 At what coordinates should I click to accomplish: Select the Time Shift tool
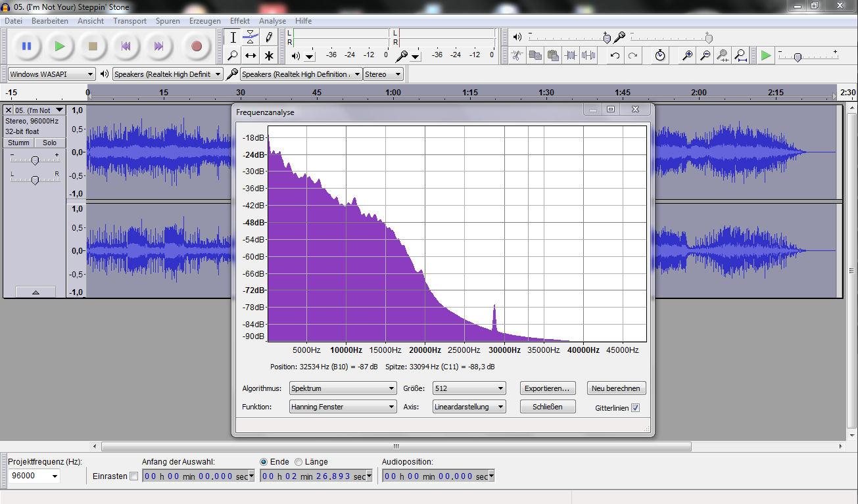pos(250,55)
